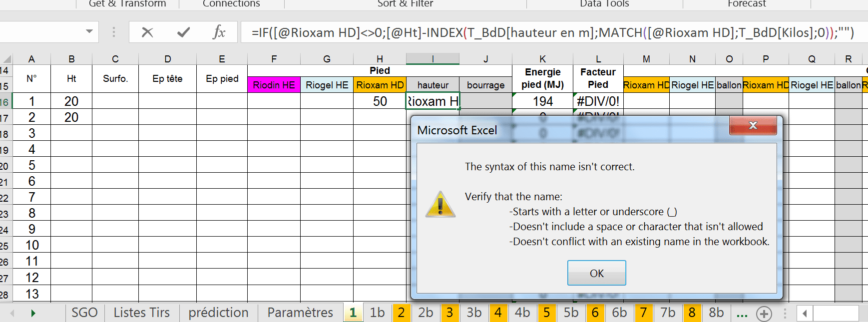Switch to the SGO sheet tab
The height and width of the screenshot is (322, 868).
pos(84,313)
